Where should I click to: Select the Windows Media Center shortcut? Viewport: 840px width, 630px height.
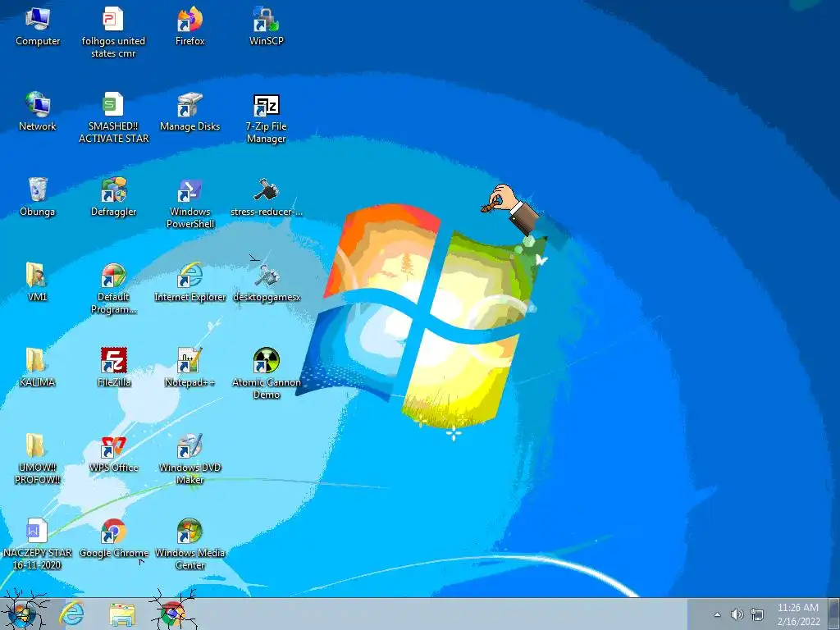189,544
